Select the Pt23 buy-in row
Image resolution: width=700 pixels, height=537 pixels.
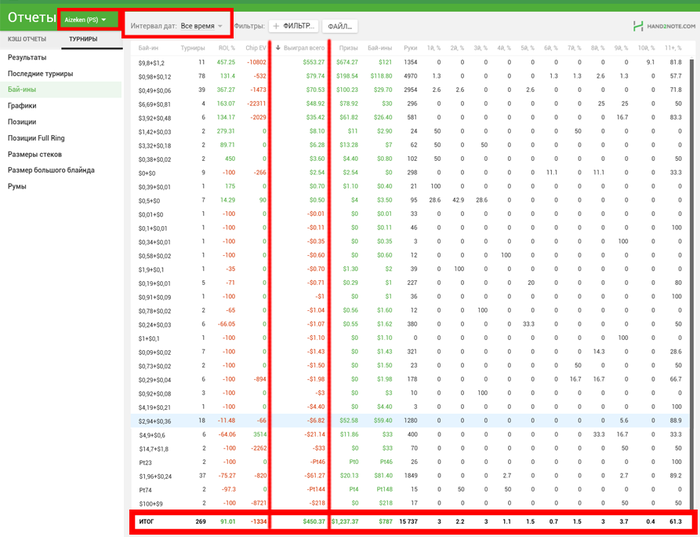tap(410, 462)
